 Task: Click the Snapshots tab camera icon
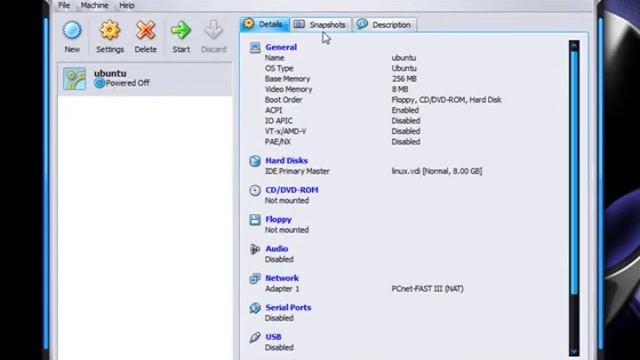point(299,24)
